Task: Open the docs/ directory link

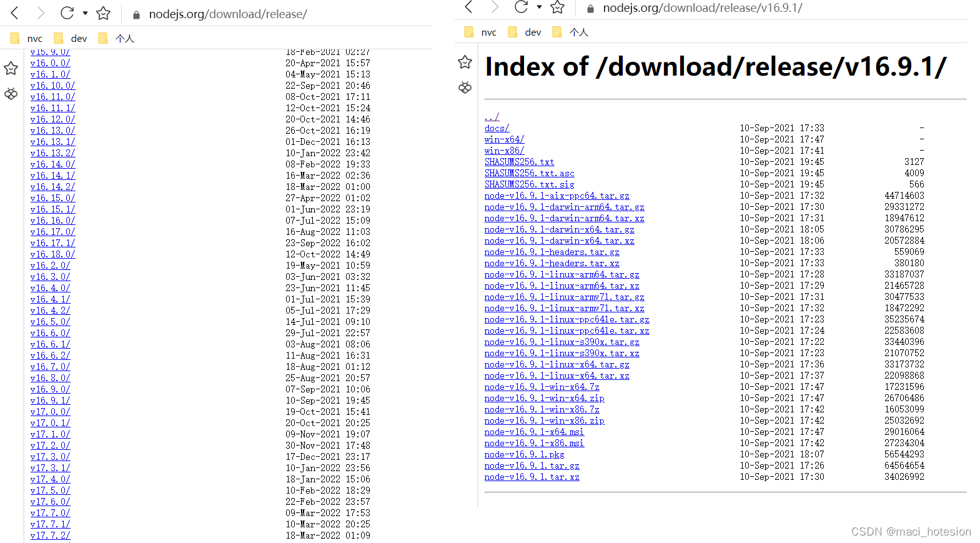Action: pos(497,128)
